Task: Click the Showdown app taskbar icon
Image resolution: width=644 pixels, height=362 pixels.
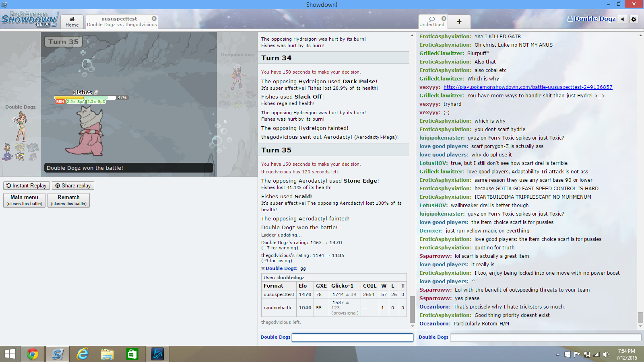Action: pos(58,354)
